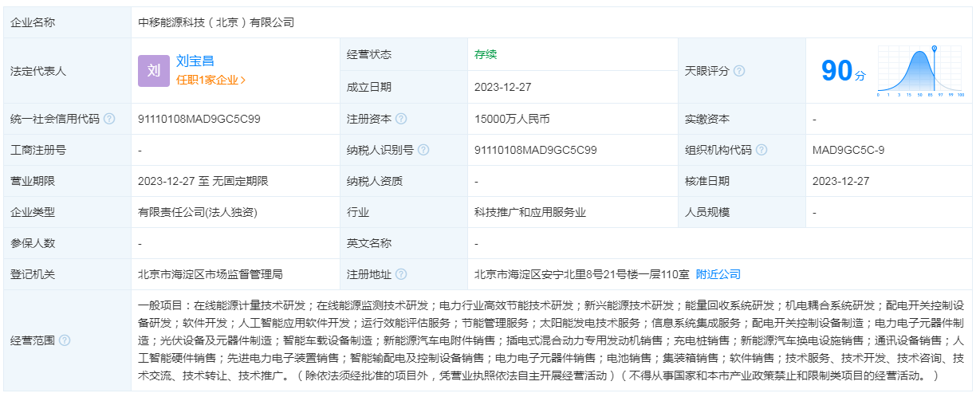Screen dimensions: 980x397
Task: Click the 天眼评分 help icon
Action: tap(739, 71)
